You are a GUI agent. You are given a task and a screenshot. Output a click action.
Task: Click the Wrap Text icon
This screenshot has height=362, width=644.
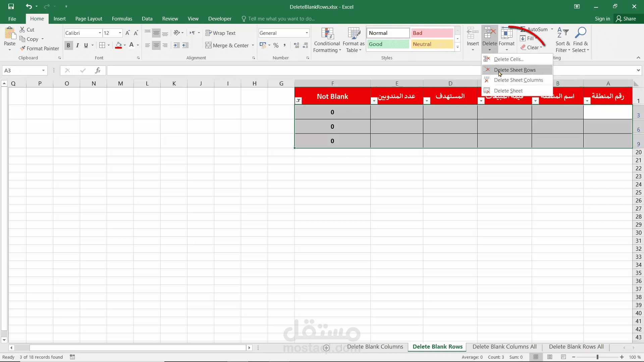[209, 33]
